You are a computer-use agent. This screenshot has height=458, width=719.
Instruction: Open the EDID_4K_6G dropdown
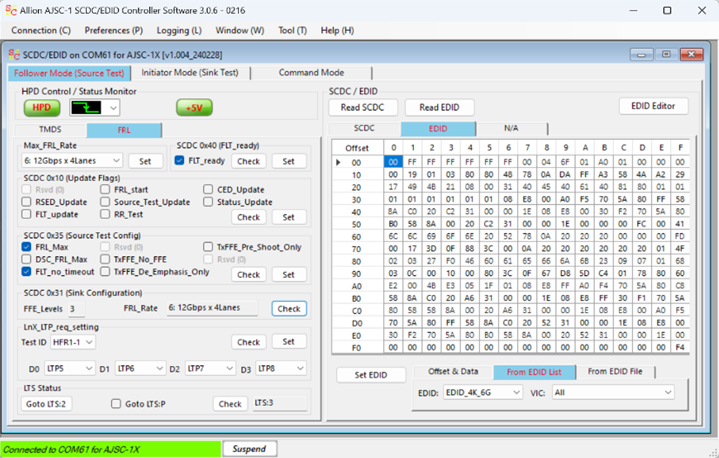coord(483,392)
